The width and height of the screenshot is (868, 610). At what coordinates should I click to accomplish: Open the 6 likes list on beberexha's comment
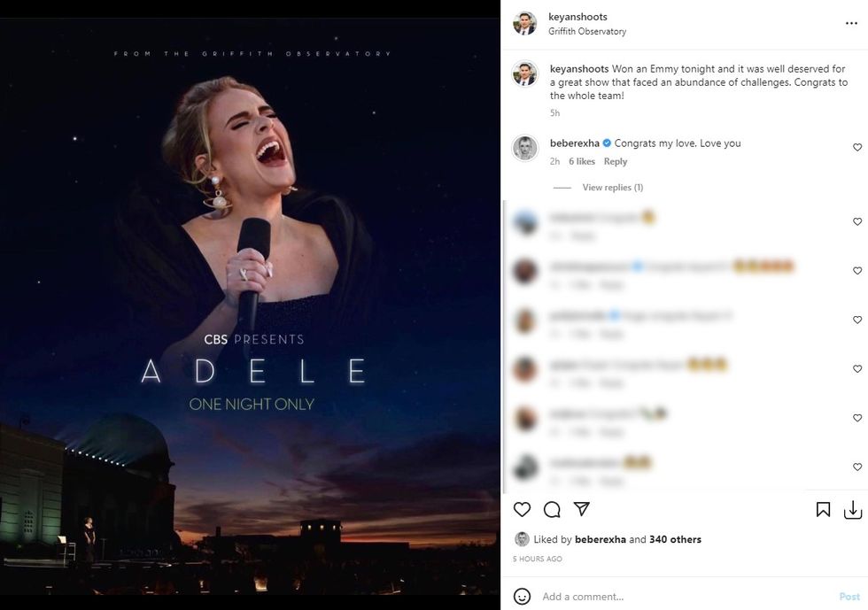pos(582,161)
